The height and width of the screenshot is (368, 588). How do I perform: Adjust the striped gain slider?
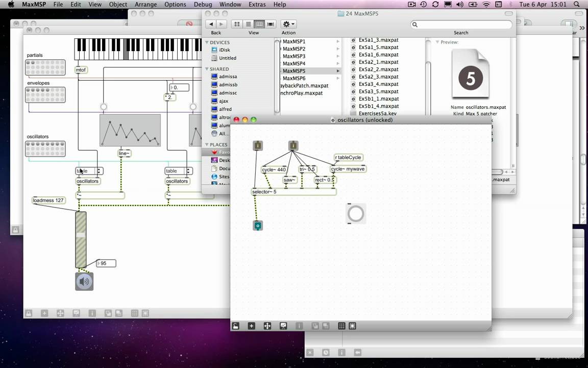tap(81, 240)
